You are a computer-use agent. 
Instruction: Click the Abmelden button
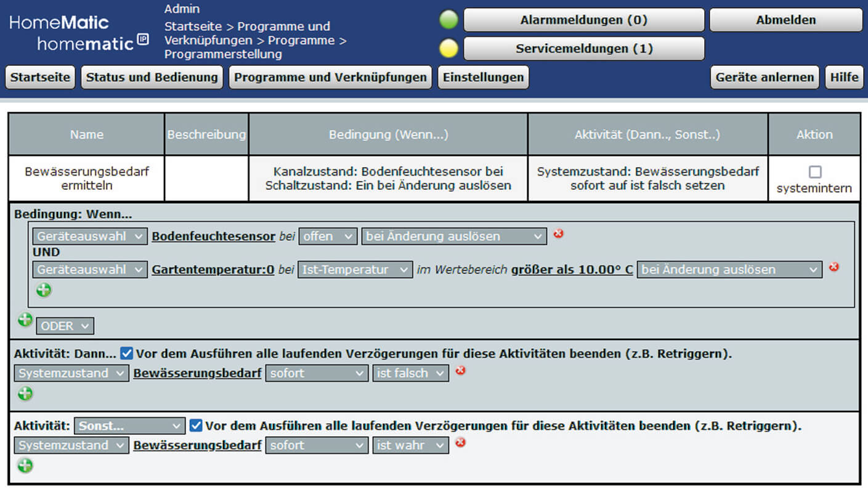pos(785,20)
